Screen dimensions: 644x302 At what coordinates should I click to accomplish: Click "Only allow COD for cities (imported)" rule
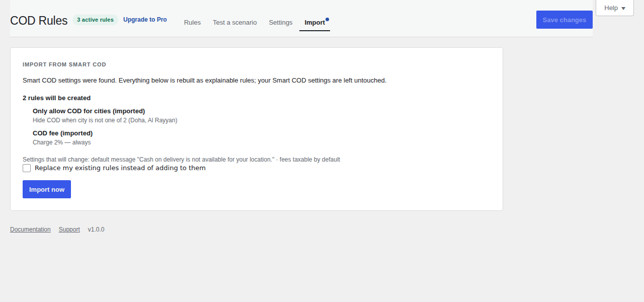pos(89,111)
